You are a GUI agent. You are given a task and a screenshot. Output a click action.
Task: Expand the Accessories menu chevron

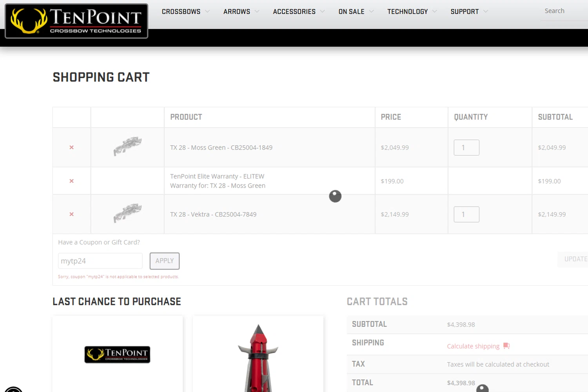(323, 11)
